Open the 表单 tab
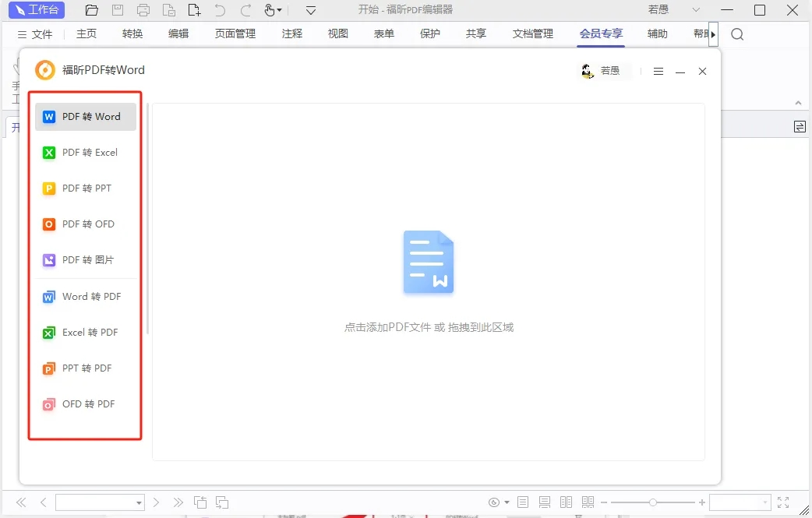This screenshot has width=812, height=518. pos(384,33)
